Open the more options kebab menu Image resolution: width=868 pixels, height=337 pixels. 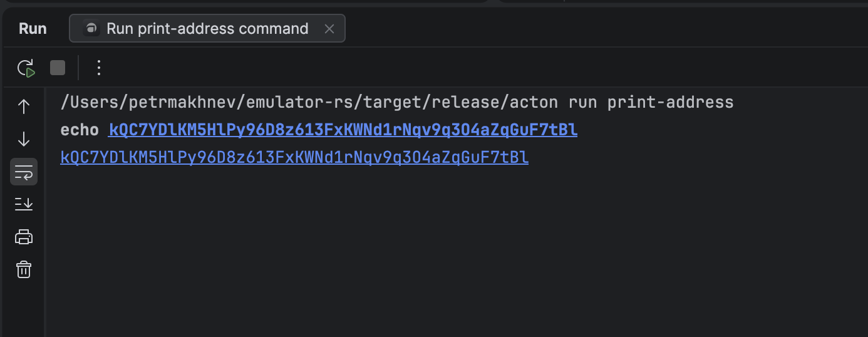(x=98, y=68)
